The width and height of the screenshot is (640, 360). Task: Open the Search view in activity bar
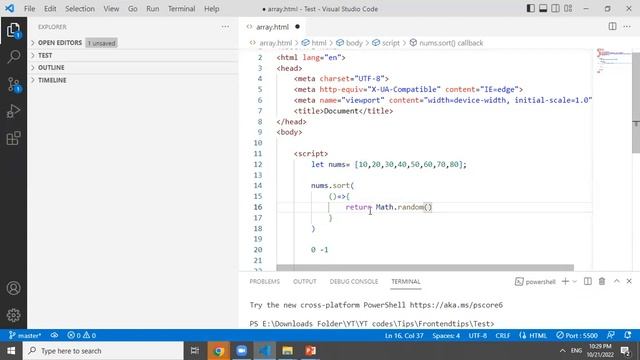(13, 56)
